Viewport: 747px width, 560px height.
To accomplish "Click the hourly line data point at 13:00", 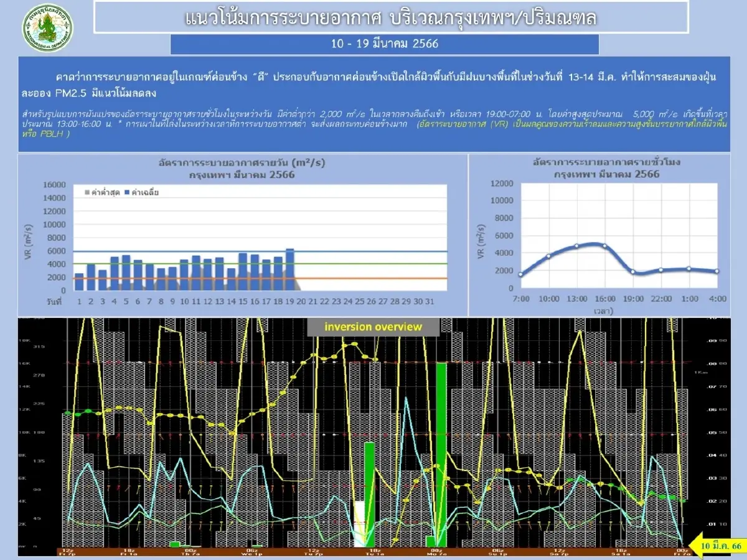I will click(577, 246).
